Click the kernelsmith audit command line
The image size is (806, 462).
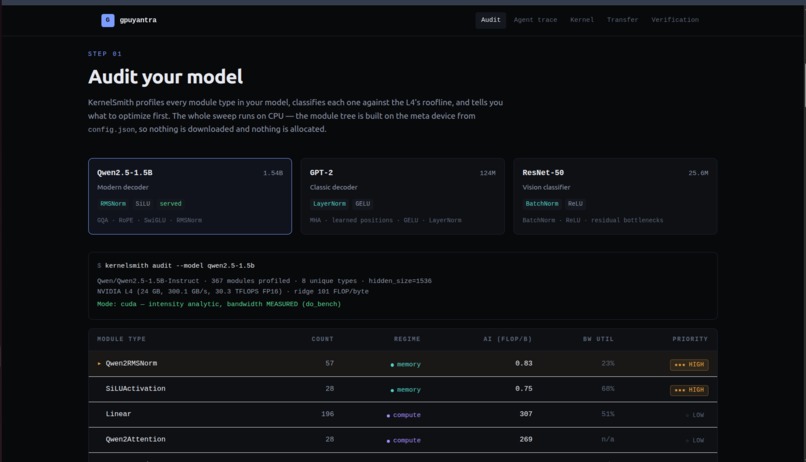176,266
